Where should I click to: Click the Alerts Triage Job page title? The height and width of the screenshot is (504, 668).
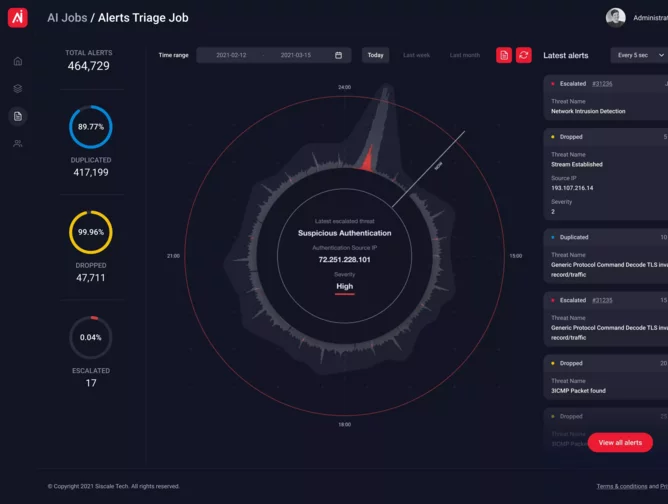(143, 18)
